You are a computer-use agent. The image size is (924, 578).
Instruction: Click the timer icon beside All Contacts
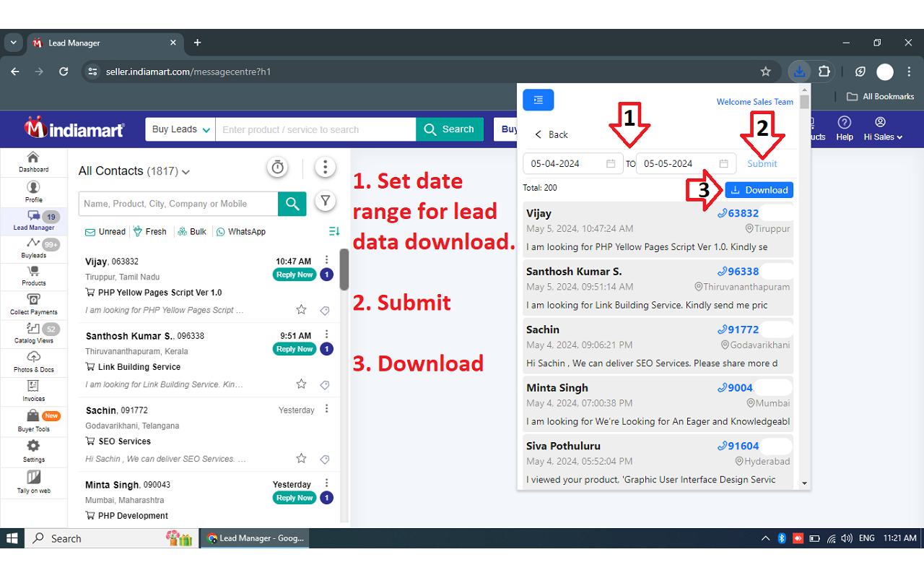click(277, 168)
